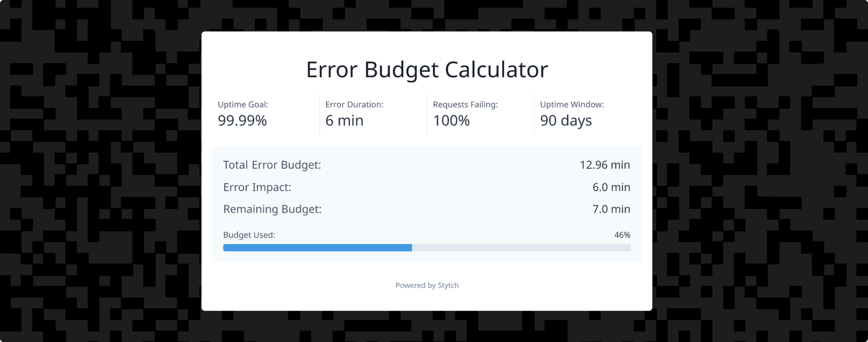This screenshot has height=342, width=868.
Task: Click the blue filled portion of progress bar
Action: (x=318, y=248)
